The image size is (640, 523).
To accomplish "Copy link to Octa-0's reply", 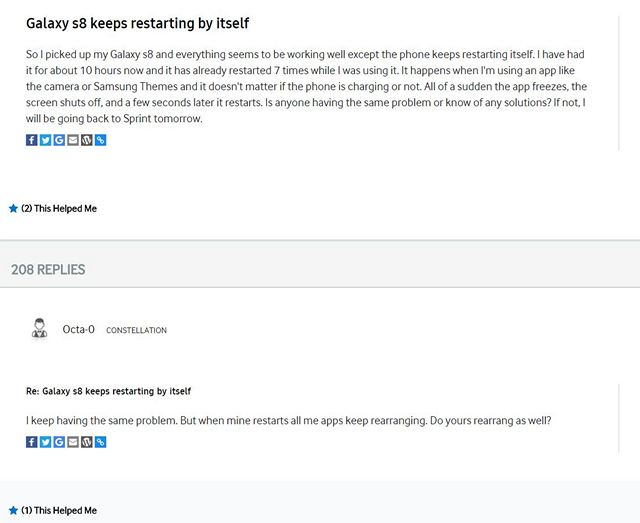I will pos(100,442).
